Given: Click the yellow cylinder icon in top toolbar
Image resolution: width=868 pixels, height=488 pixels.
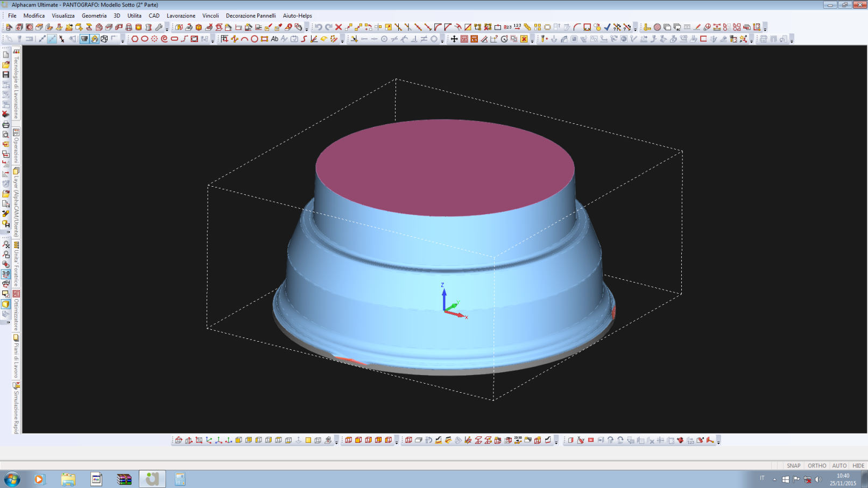Looking at the screenshot, I should click(x=138, y=27).
